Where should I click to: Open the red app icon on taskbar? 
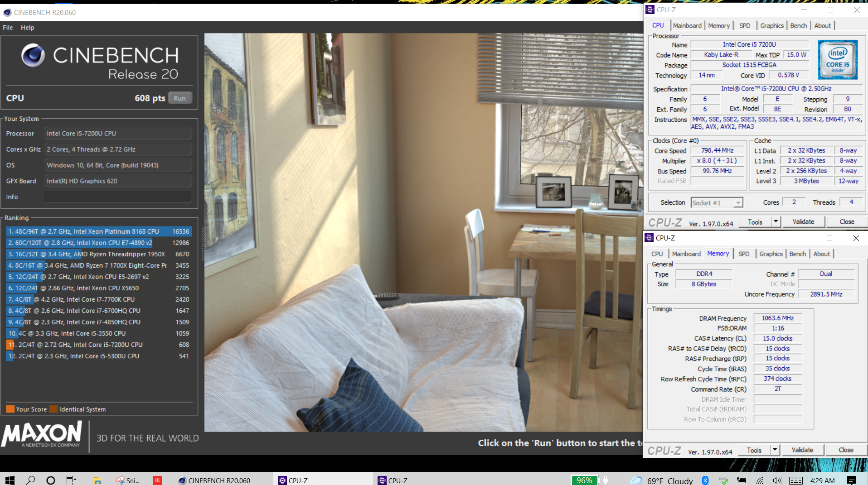tap(157, 480)
